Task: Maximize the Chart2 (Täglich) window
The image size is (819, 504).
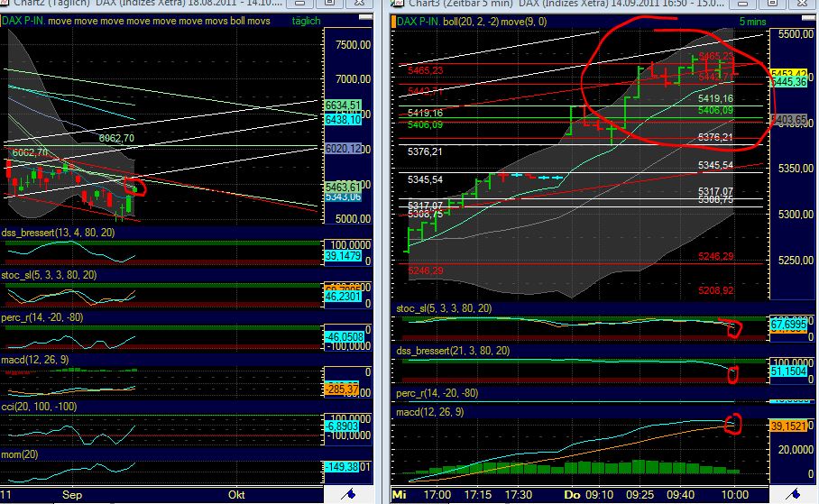Action: tap(329, 3)
